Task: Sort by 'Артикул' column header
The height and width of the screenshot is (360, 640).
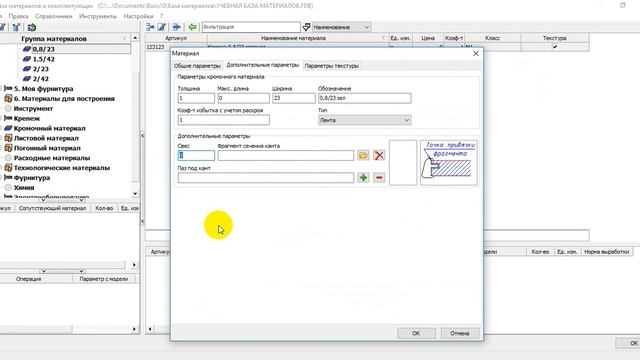Action: (x=176, y=38)
